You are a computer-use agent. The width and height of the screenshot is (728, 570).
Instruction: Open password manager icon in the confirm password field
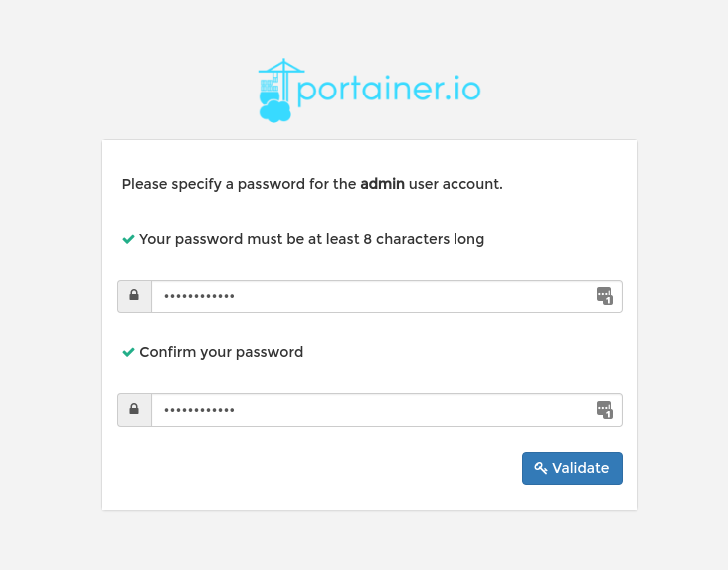click(x=604, y=409)
